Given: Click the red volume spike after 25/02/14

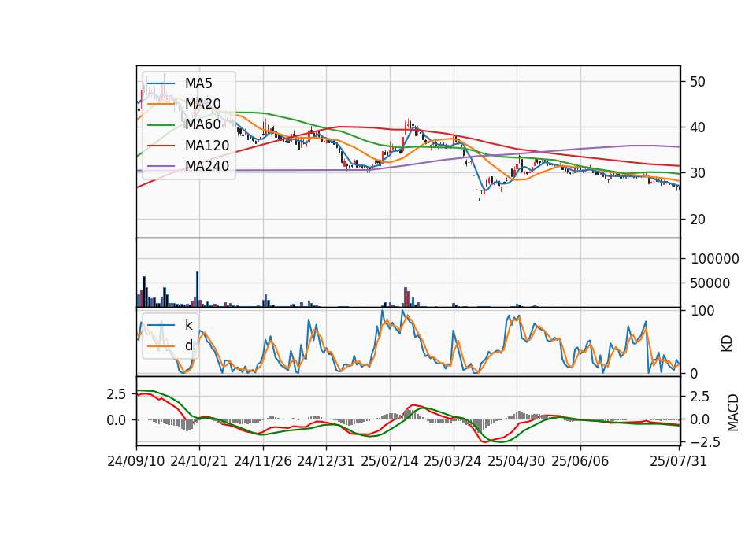Looking at the screenshot, I should click(406, 297).
